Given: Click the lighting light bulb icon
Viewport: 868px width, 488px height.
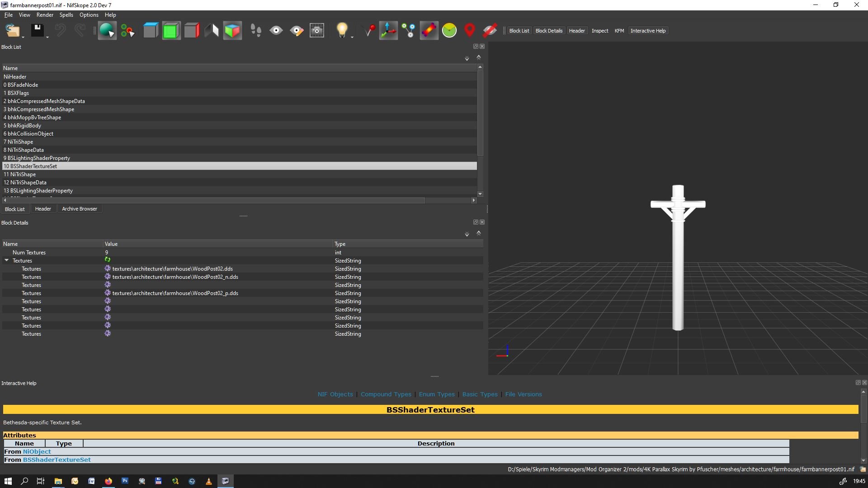Looking at the screenshot, I should (x=342, y=31).
